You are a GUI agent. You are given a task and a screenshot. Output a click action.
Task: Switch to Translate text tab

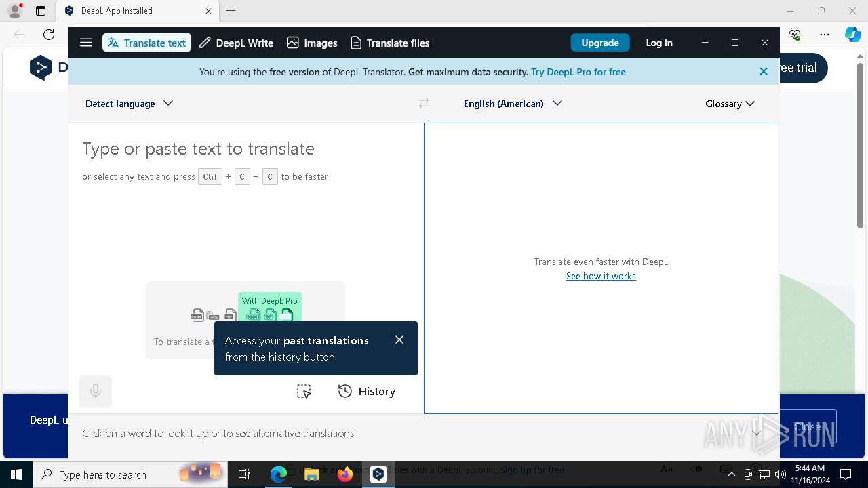tap(146, 43)
